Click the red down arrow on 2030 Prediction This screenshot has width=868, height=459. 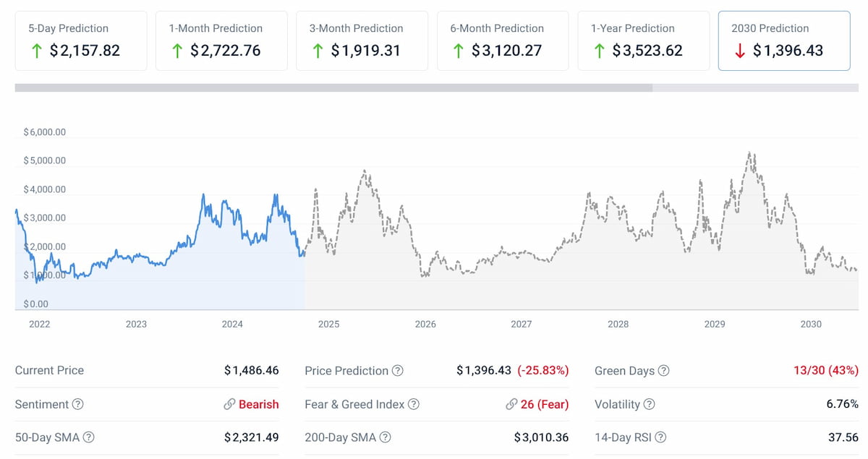pyautogui.click(x=739, y=51)
